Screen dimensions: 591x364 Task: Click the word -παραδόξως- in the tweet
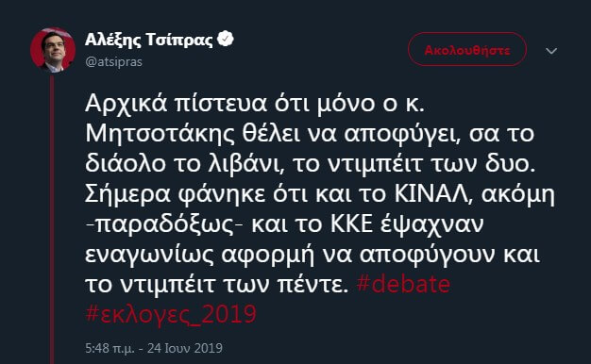pyautogui.click(x=163, y=225)
